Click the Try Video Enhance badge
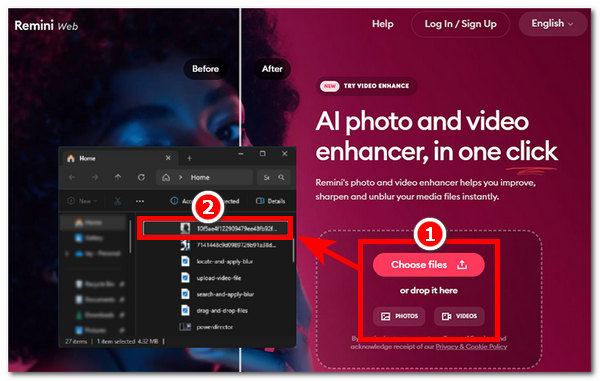This screenshot has width=600, height=381. 366,86
